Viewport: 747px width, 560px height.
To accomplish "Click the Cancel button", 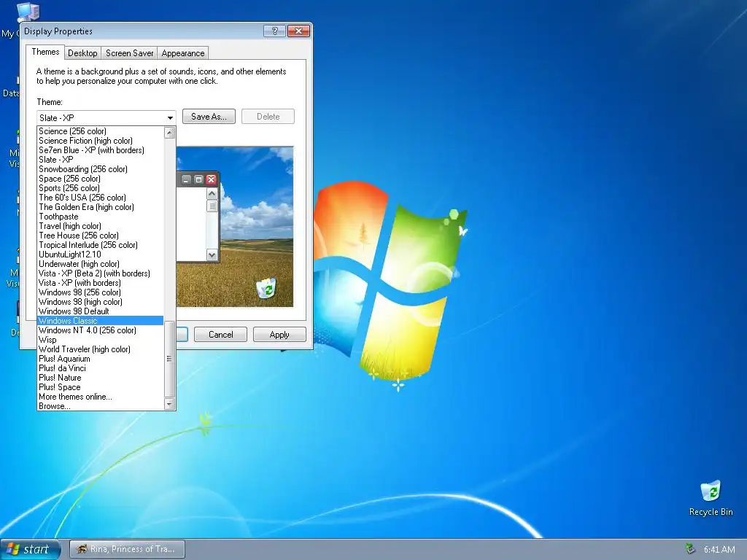I will point(220,334).
